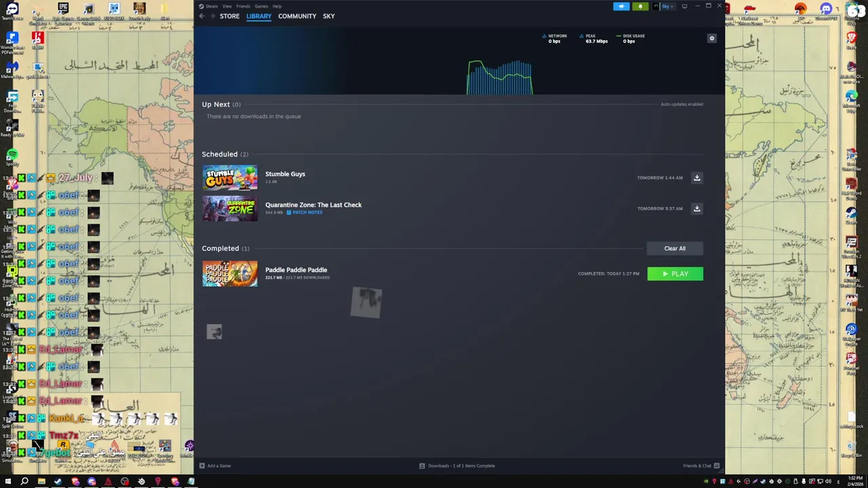
Task: Open Discord desktop shortcut
Action: click(x=826, y=12)
